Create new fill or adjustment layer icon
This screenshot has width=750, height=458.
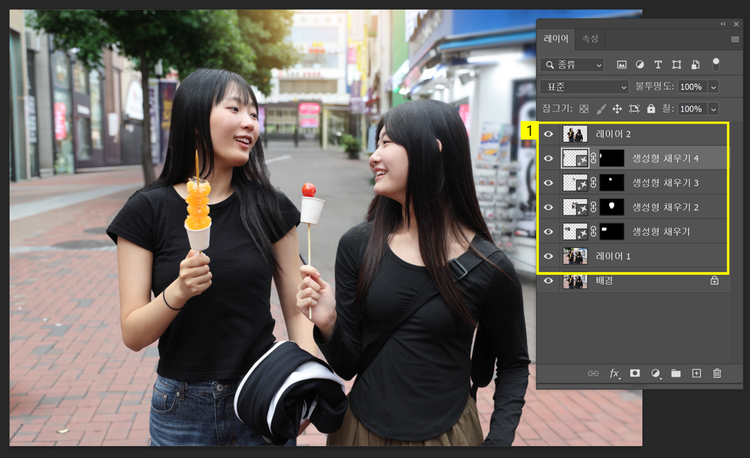click(x=655, y=373)
